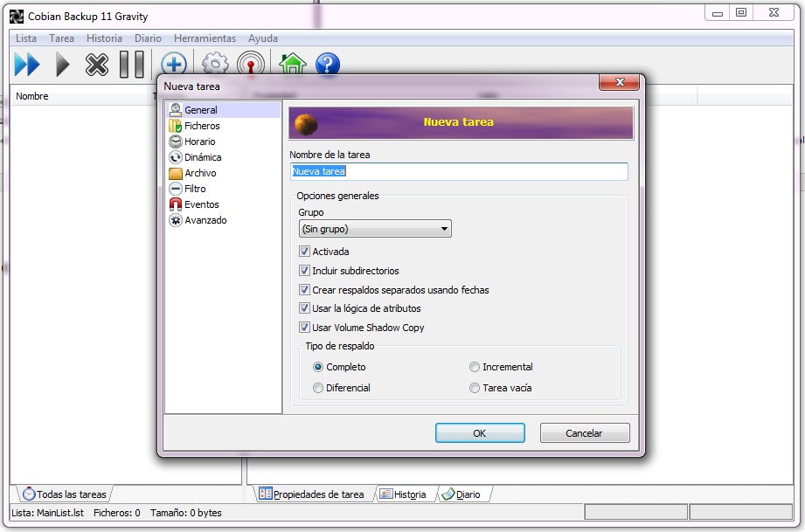The width and height of the screenshot is (805, 532).
Task: Pause backup with the pause icon
Action: (131, 65)
